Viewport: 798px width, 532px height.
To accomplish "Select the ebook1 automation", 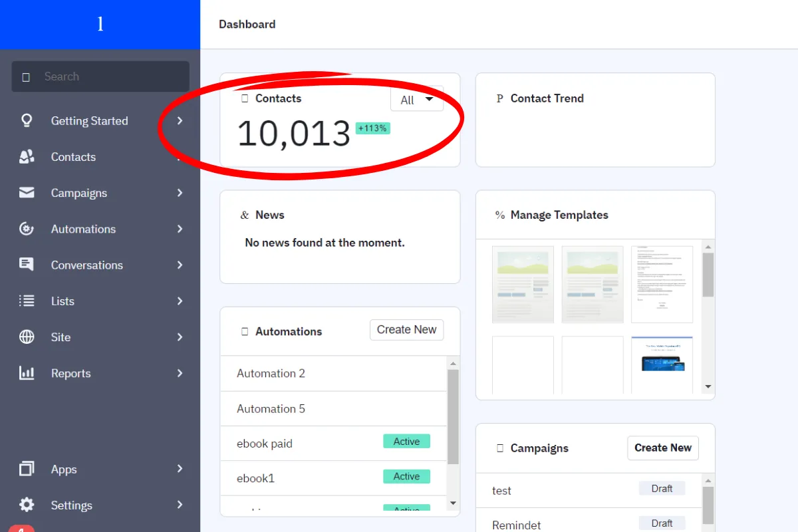I will [333, 478].
